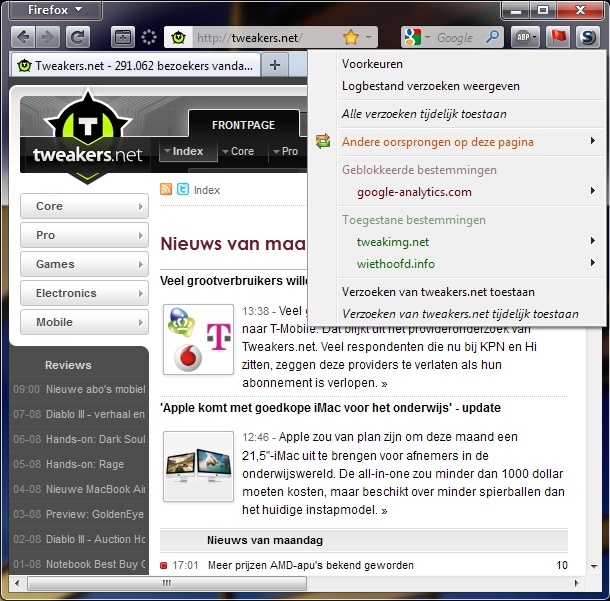Screen dimensions: 610x601
Task: Click the blue S toolbar extension icon
Action: click(587, 37)
